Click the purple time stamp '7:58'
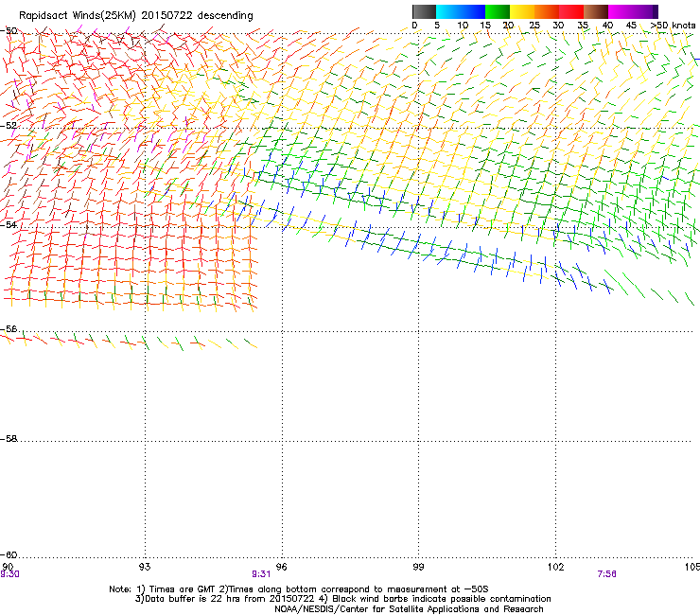 click(606, 574)
